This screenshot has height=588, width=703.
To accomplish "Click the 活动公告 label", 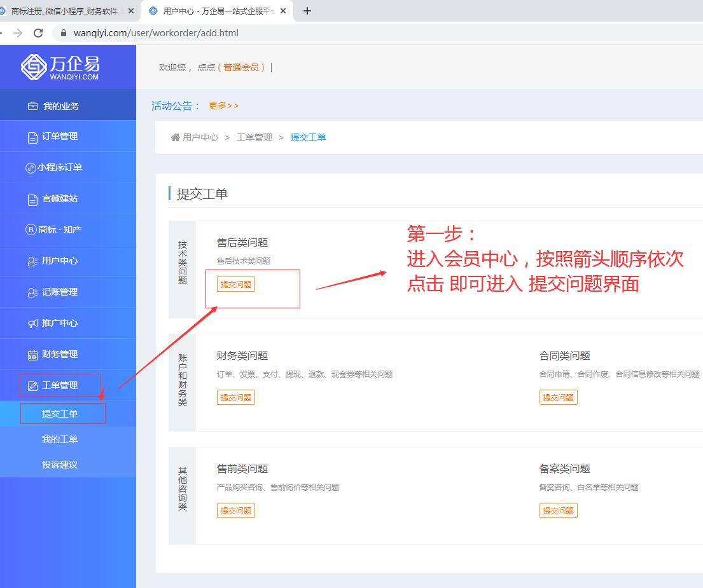I will 176,106.
